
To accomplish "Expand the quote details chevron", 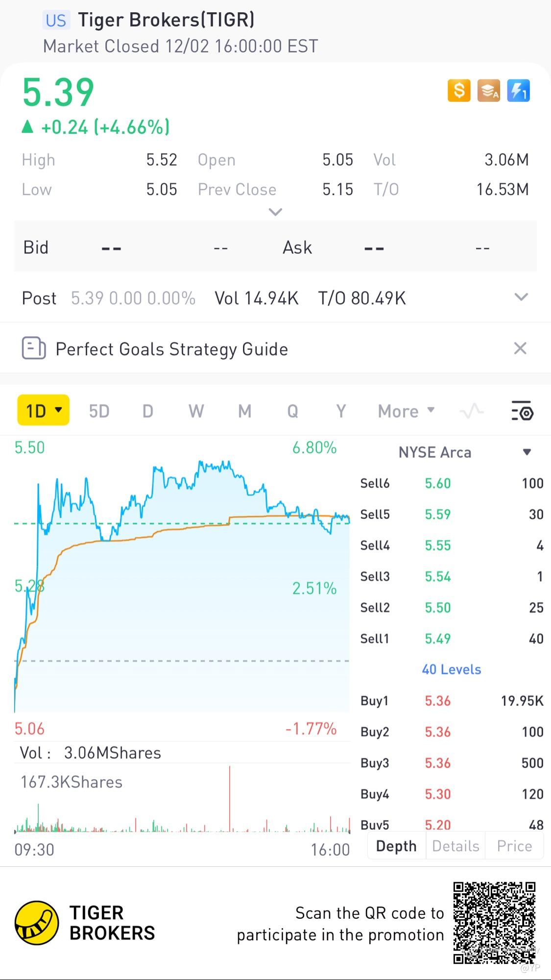I will [x=276, y=212].
